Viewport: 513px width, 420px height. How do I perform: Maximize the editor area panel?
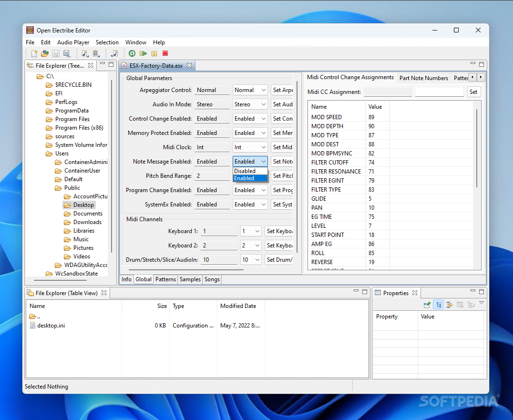click(x=481, y=64)
